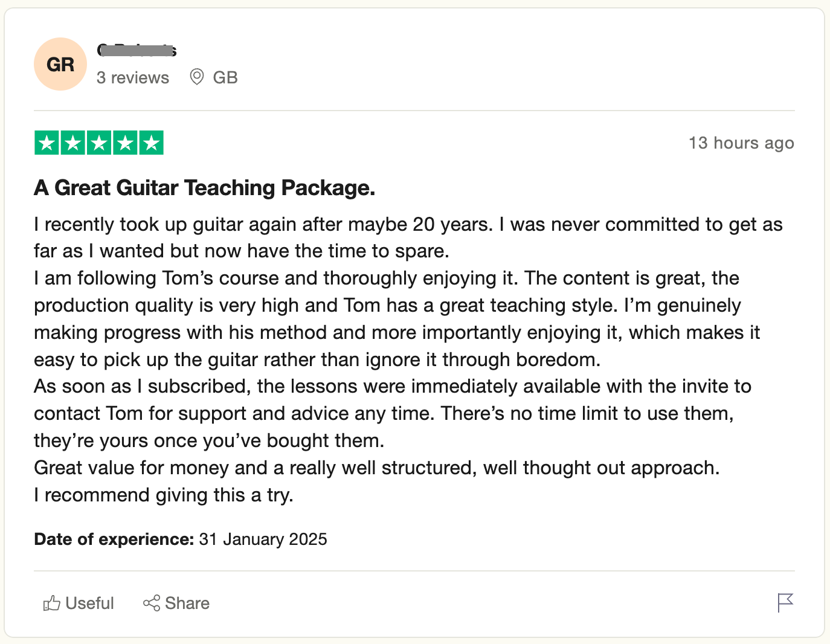
Task: Click the fourth green star
Action: [x=125, y=143]
